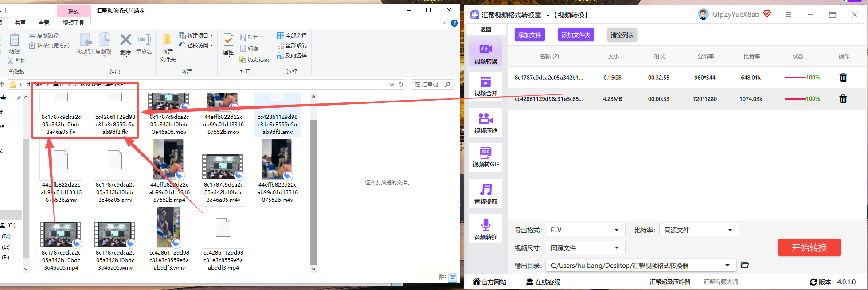Open the output directory folder icon

pyautogui.click(x=745, y=265)
